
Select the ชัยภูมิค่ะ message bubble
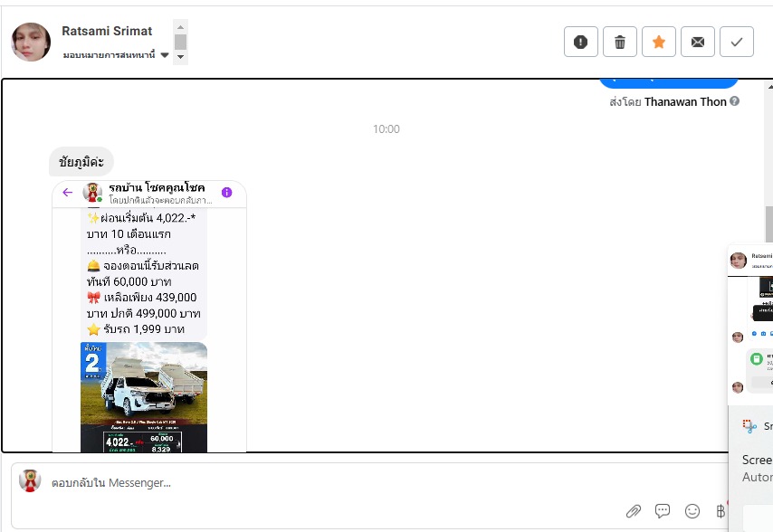(x=81, y=162)
